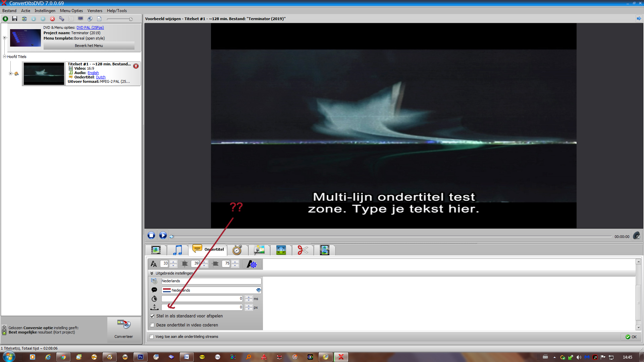
Task: Increase the line spacing value 39
Action: 204,262
